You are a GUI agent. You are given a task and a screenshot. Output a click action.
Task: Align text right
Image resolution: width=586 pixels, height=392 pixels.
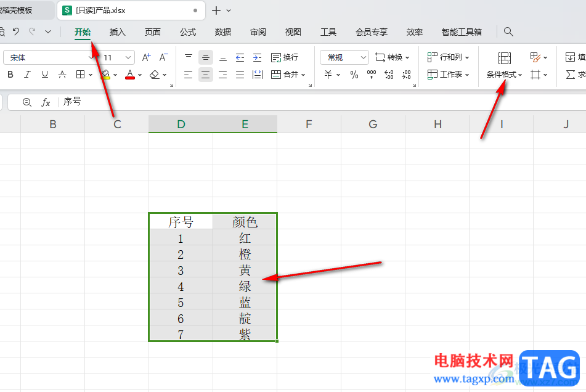[222, 75]
